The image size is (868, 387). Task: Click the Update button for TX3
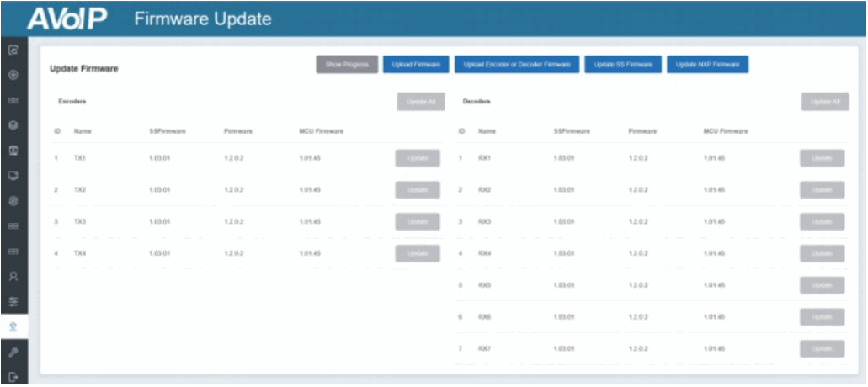click(x=418, y=222)
